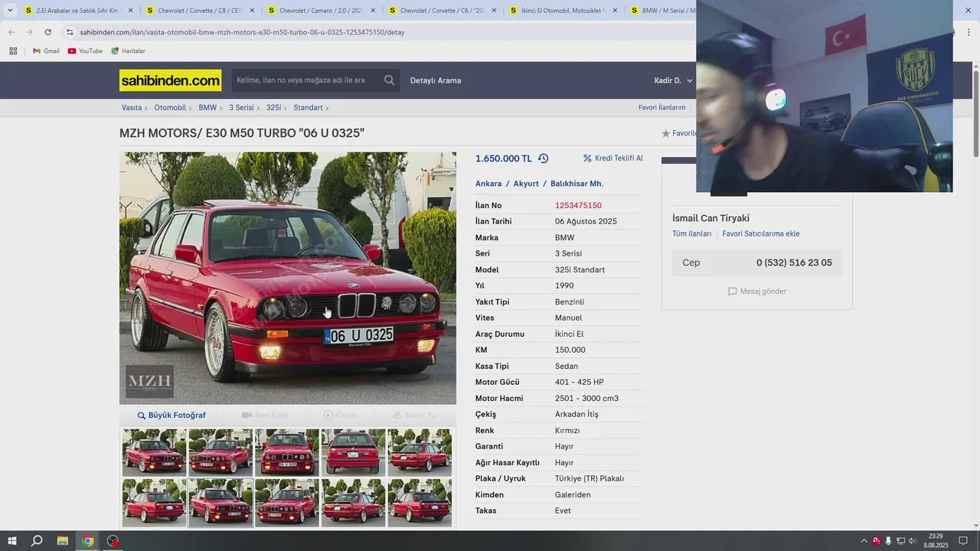Open Kadir D. account dropdown

[673, 80]
